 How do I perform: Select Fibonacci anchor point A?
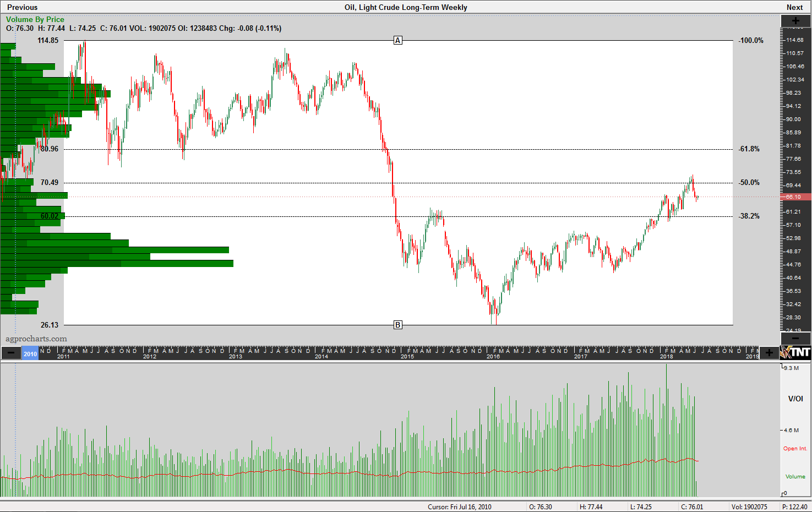pos(398,40)
